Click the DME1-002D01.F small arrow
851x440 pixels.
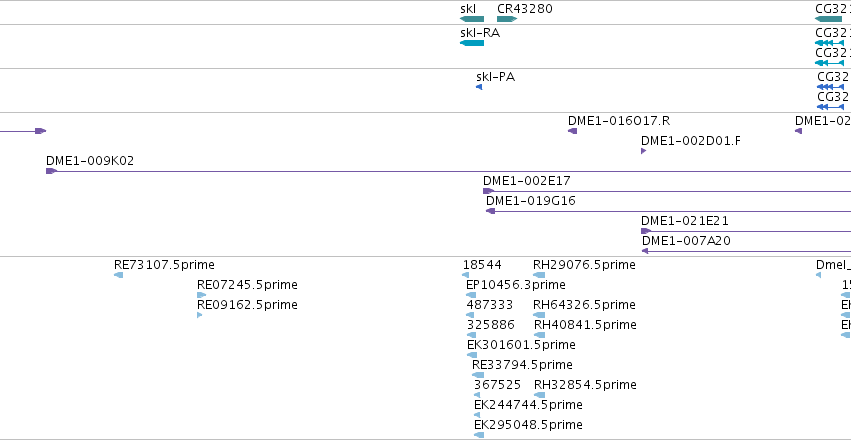644,151
